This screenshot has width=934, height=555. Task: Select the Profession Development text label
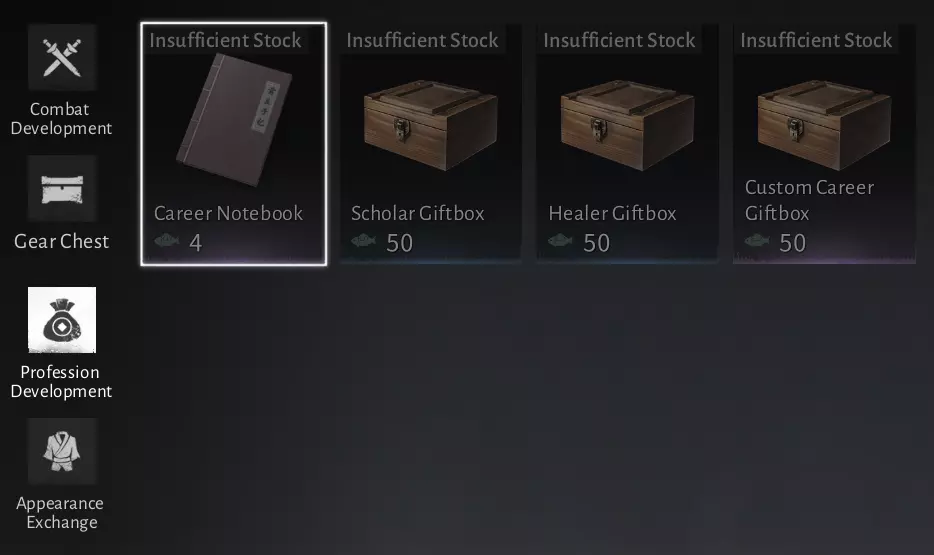coord(61,381)
